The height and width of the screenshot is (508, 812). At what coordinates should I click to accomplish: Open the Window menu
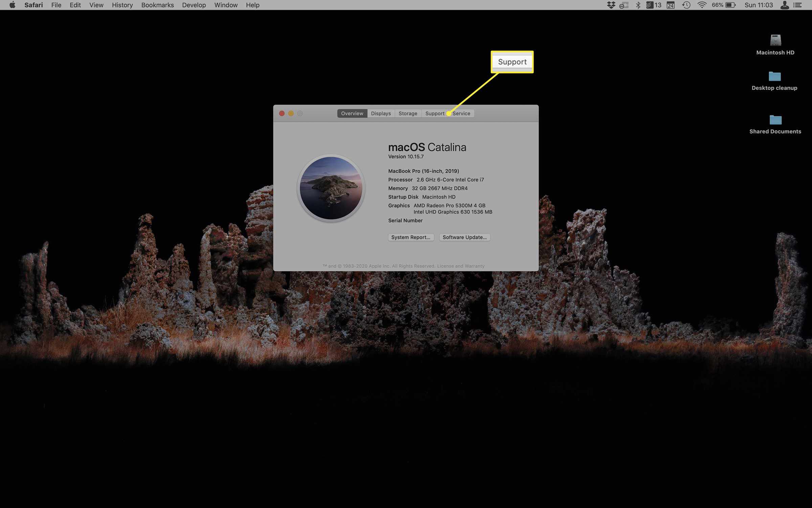[x=226, y=5]
